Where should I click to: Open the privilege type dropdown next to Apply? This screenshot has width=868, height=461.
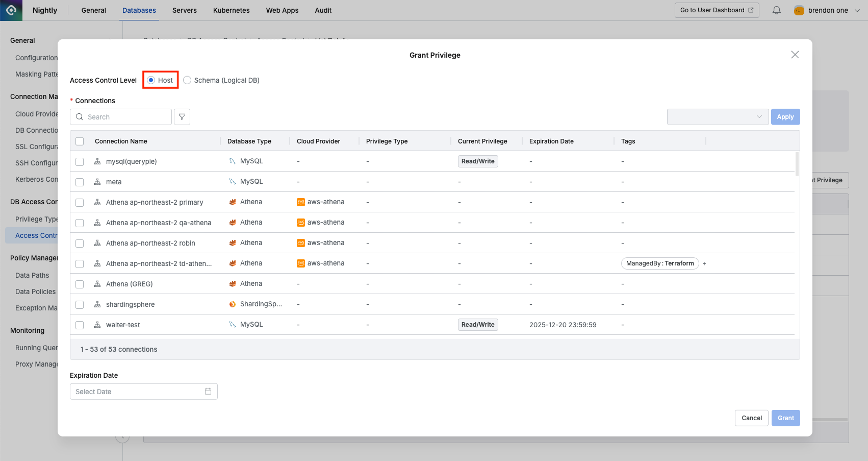click(717, 117)
